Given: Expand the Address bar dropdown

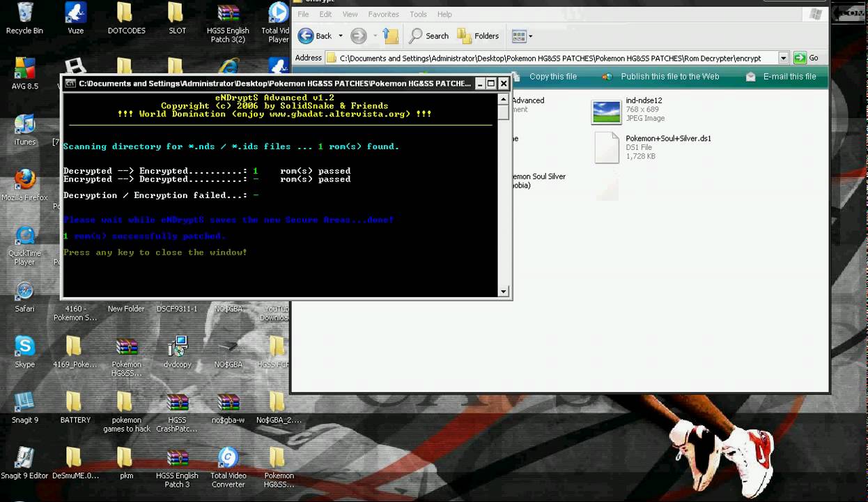Looking at the screenshot, I should pos(783,58).
